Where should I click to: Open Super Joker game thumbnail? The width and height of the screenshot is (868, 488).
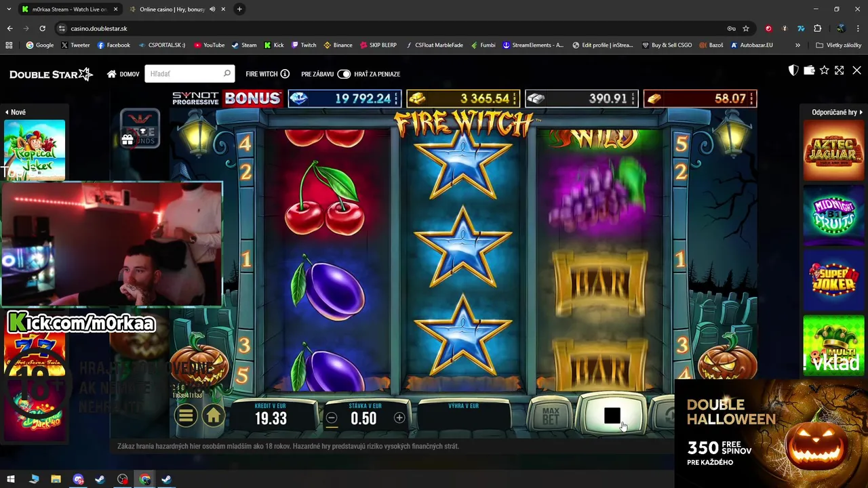833,281
